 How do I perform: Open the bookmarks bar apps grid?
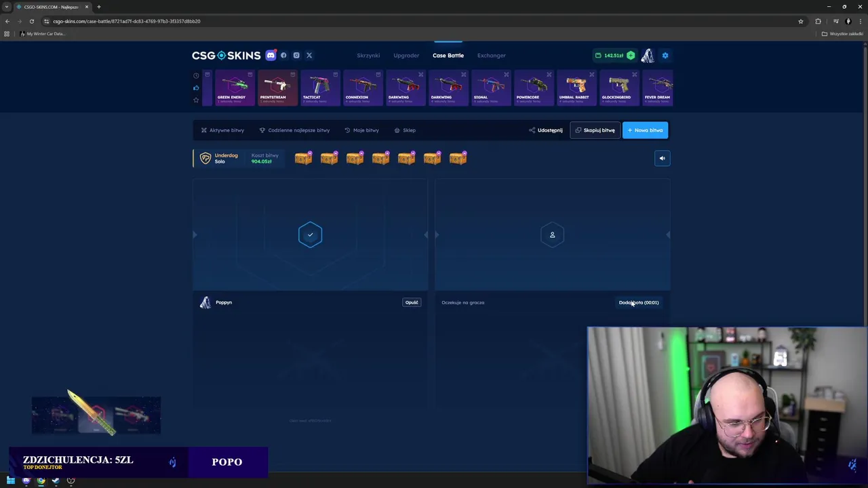pyautogui.click(x=7, y=34)
